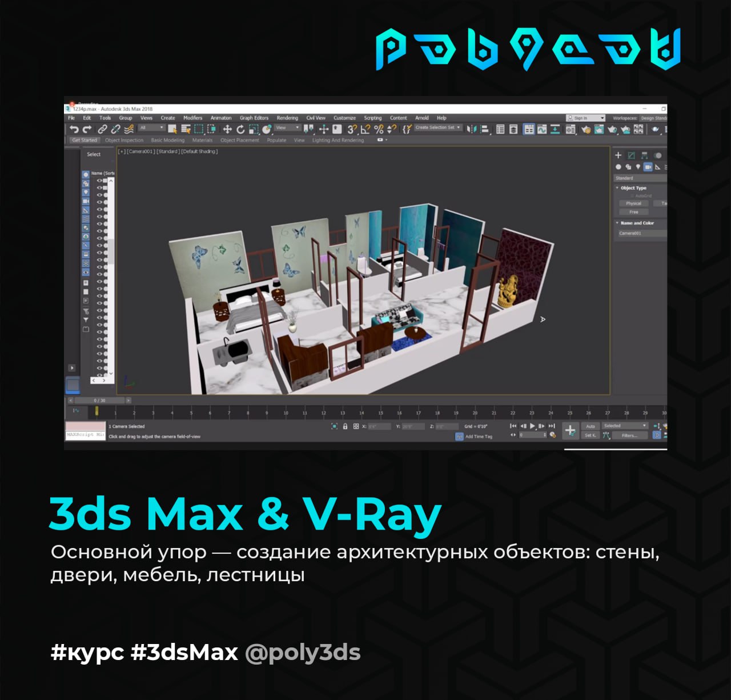Image resolution: width=731 pixels, height=700 pixels.
Task: Toggle the Angle Snap icon
Action: (x=365, y=129)
